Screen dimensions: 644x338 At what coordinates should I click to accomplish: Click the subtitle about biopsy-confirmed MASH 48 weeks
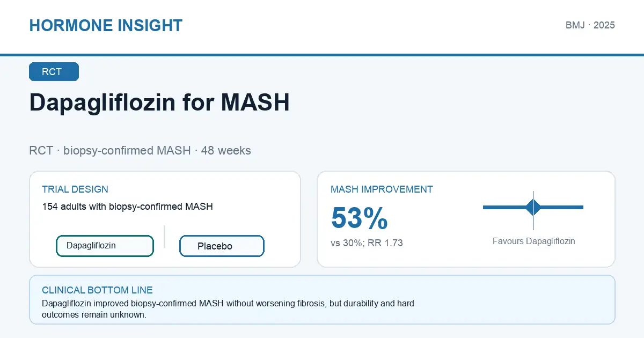[x=140, y=151]
